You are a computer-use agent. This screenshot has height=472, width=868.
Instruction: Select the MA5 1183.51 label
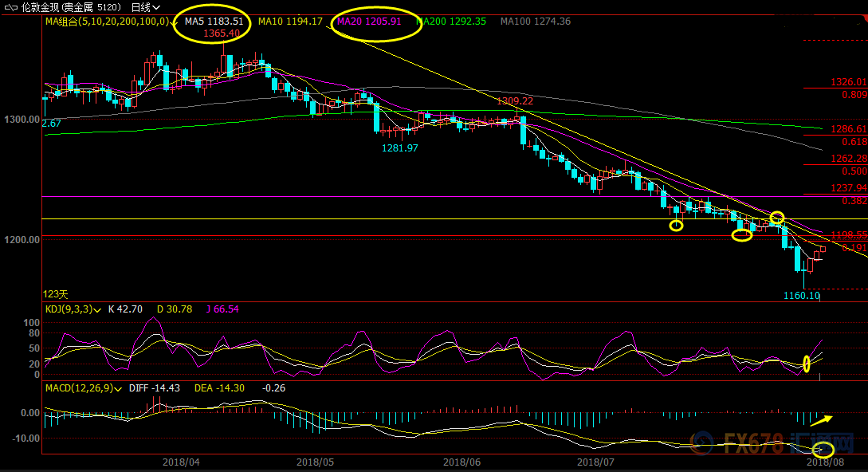[x=214, y=22]
